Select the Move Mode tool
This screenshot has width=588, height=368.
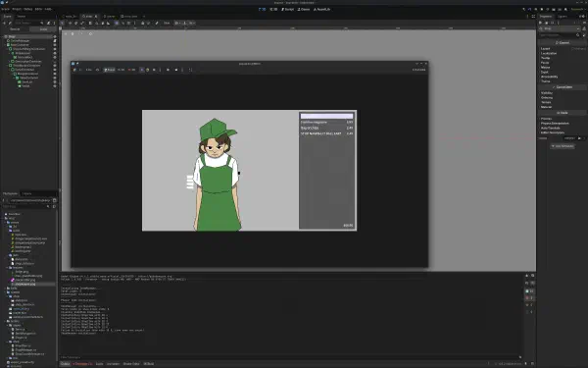point(70,23)
